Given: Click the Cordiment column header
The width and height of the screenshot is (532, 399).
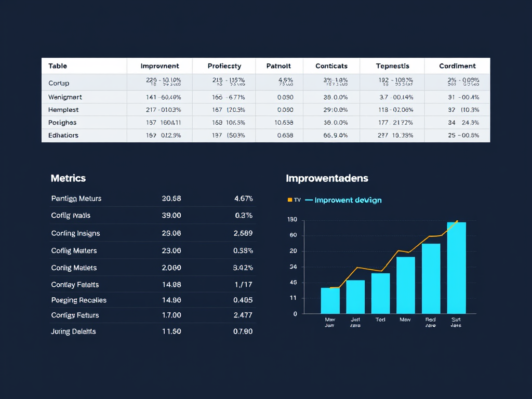Looking at the screenshot, I should click(457, 66).
